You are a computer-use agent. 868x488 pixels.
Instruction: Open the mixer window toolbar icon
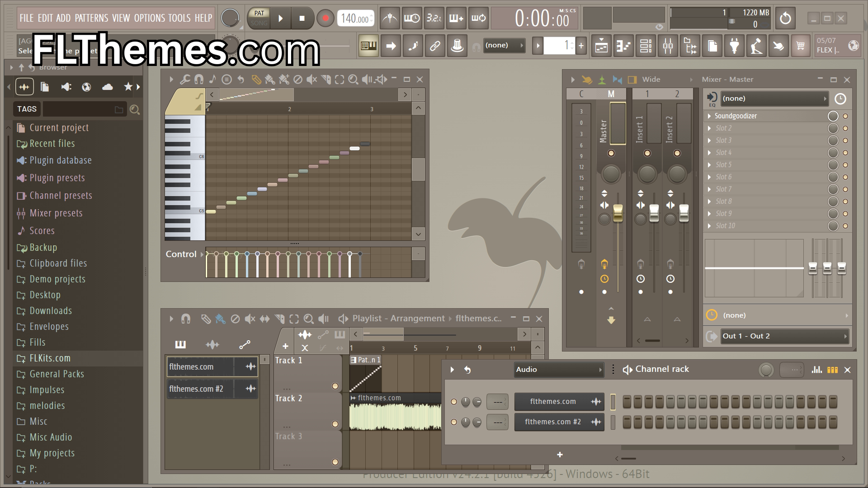click(x=668, y=46)
